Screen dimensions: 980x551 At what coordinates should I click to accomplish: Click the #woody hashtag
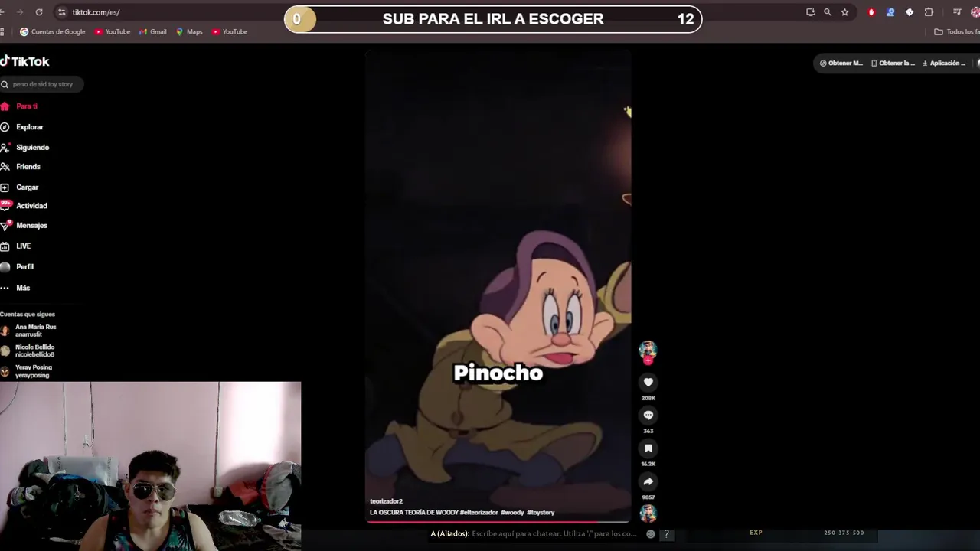point(512,513)
